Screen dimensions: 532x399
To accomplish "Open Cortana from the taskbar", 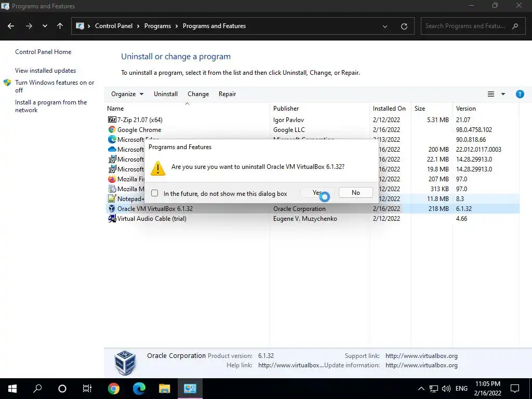I will coord(62,389).
